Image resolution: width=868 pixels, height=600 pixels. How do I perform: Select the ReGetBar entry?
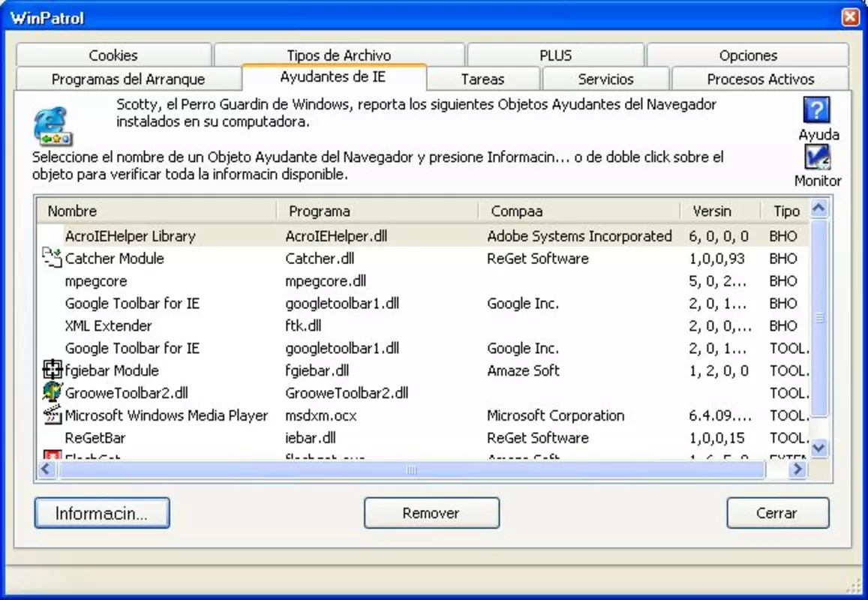tap(95, 437)
